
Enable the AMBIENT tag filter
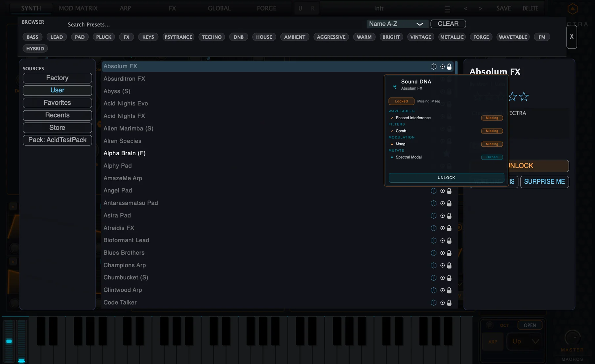tap(295, 37)
